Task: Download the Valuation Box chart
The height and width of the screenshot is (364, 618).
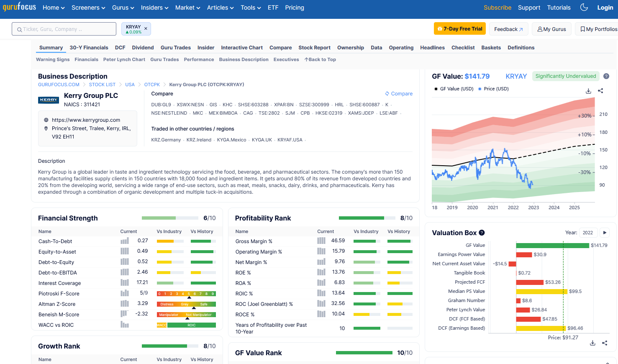Action: 592,343
